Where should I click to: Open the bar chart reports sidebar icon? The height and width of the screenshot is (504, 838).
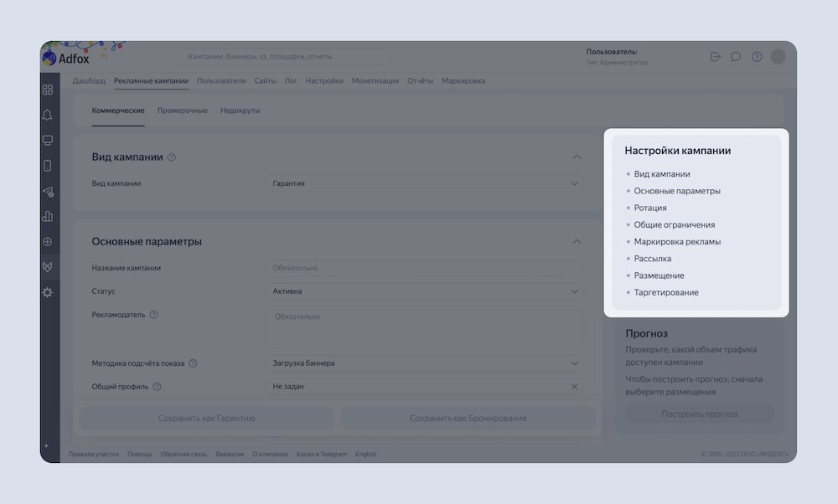[48, 216]
